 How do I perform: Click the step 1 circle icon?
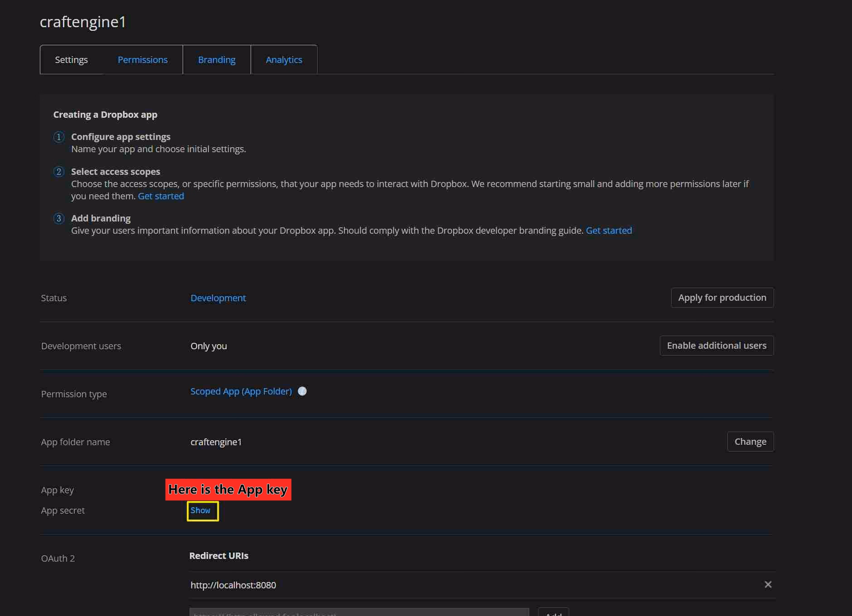pyautogui.click(x=59, y=137)
